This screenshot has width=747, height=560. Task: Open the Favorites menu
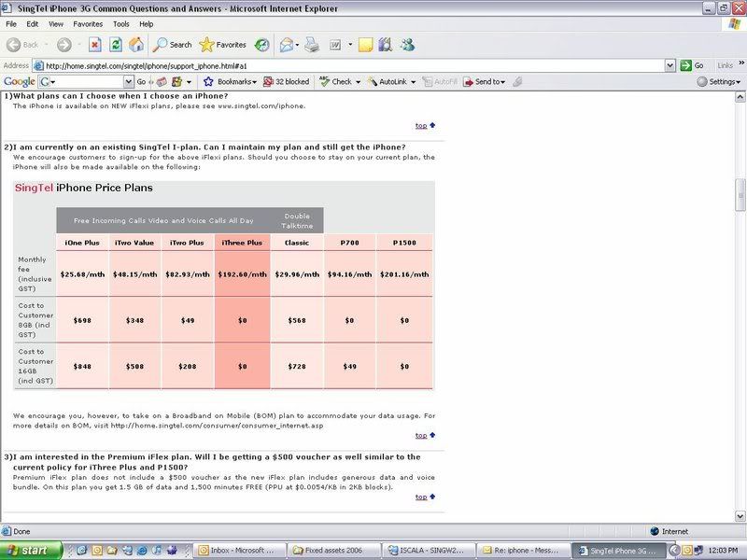88,23
